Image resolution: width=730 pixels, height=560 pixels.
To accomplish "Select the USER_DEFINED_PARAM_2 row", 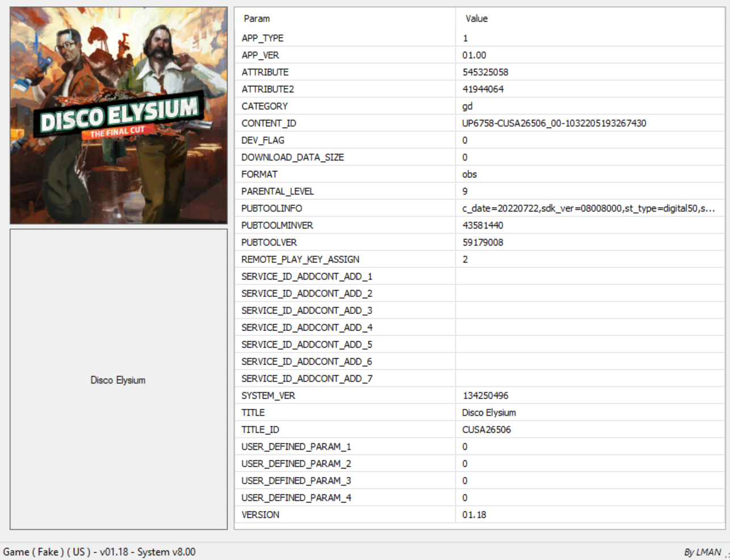I will click(480, 464).
